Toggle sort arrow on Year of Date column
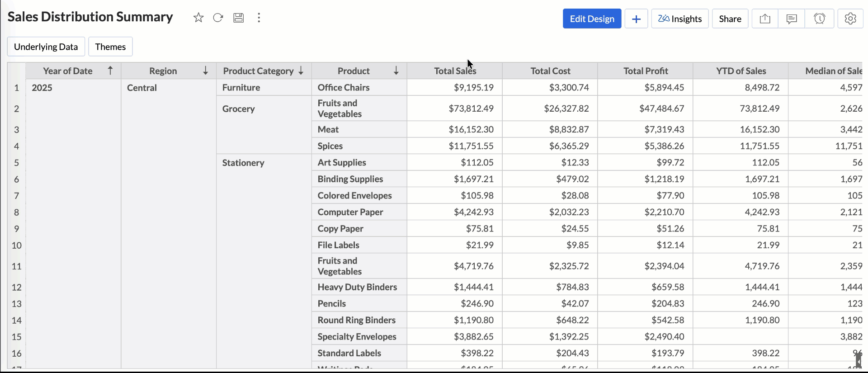The height and width of the screenshot is (373, 868). coord(110,71)
